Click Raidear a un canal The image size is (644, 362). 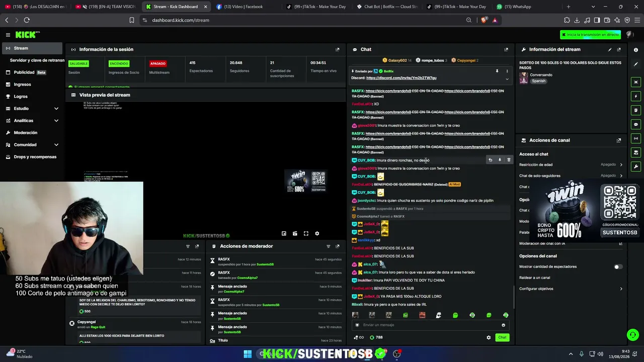tap(535, 278)
